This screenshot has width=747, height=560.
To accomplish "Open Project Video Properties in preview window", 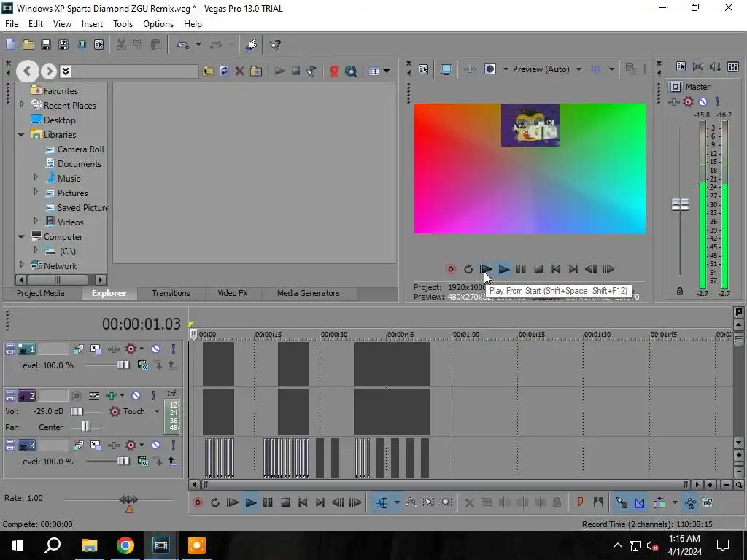I will pyautogui.click(x=423, y=69).
